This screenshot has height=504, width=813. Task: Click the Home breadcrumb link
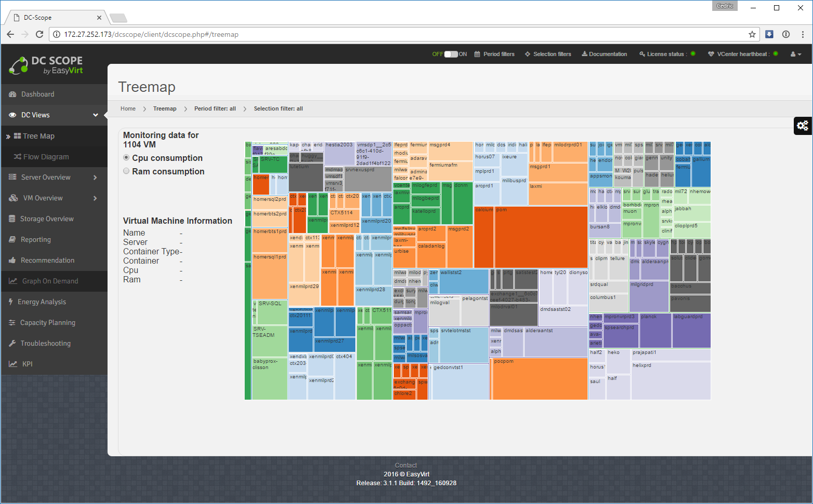pos(128,108)
